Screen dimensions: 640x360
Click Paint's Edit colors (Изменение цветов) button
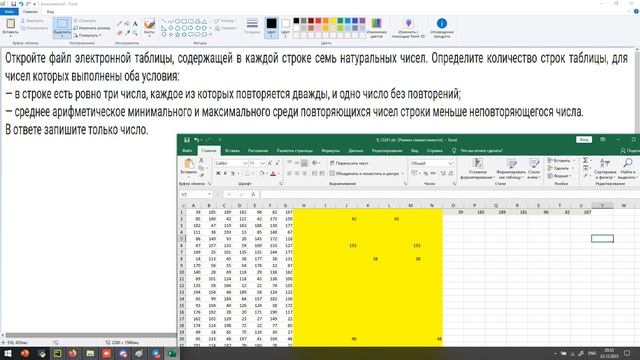click(376, 28)
